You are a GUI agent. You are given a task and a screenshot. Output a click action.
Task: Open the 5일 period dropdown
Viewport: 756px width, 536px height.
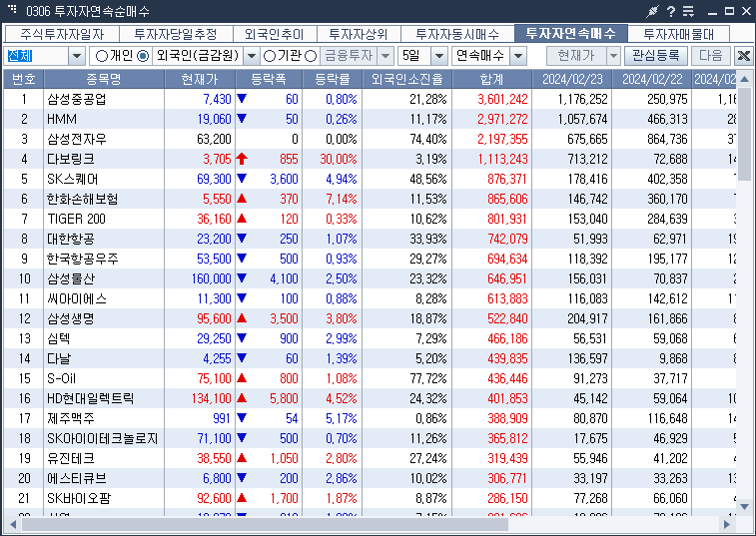[438, 56]
